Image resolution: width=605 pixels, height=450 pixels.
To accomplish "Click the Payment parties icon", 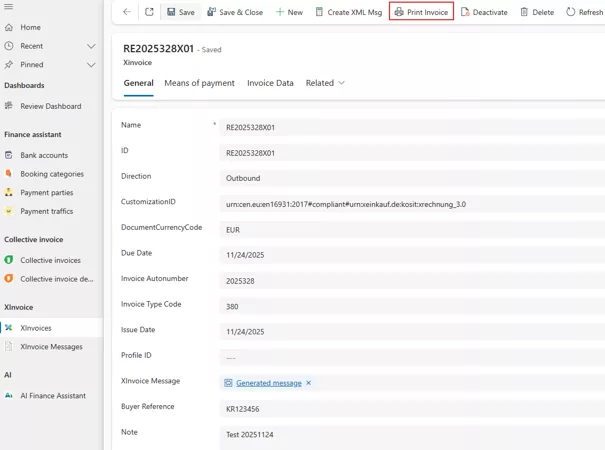I will [8, 192].
